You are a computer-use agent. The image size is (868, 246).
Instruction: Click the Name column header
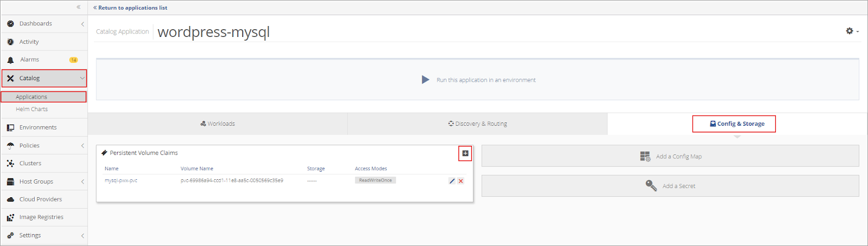pos(112,169)
